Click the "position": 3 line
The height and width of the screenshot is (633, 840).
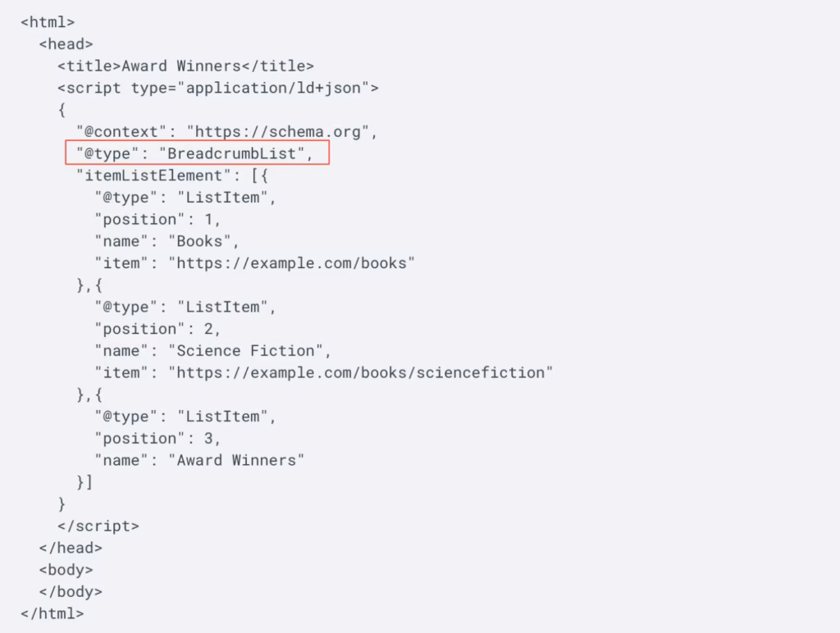tap(157, 438)
